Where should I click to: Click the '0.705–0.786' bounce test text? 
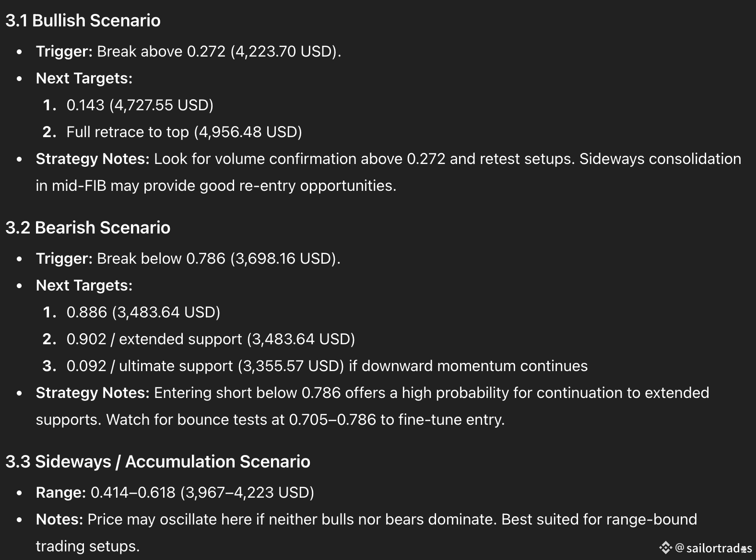332,420
